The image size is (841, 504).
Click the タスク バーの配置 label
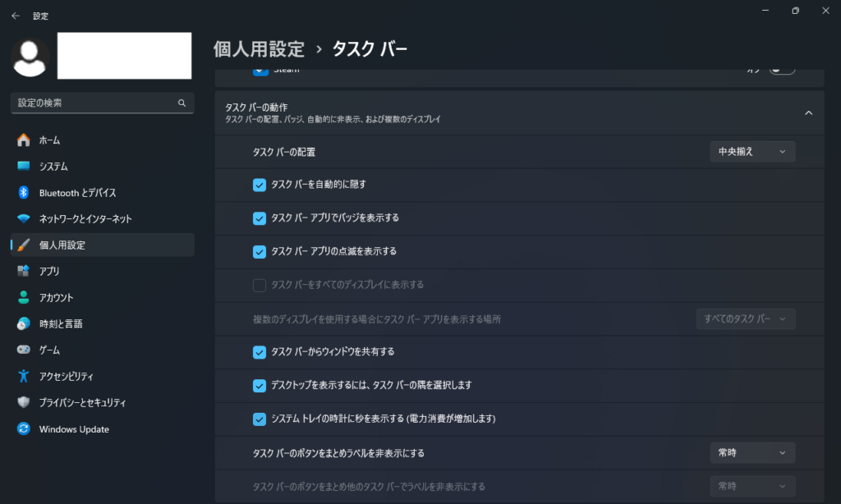(283, 153)
